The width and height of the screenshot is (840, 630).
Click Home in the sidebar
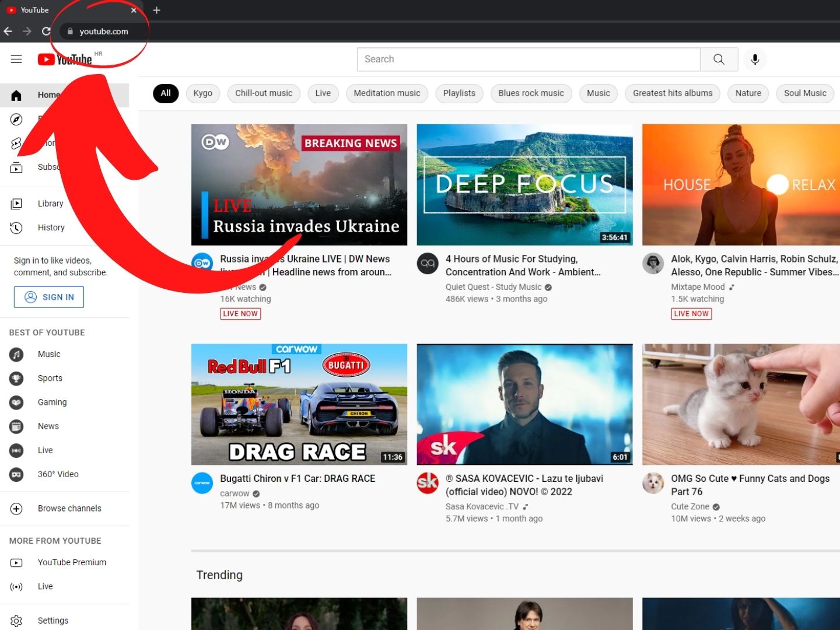[x=64, y=95]
